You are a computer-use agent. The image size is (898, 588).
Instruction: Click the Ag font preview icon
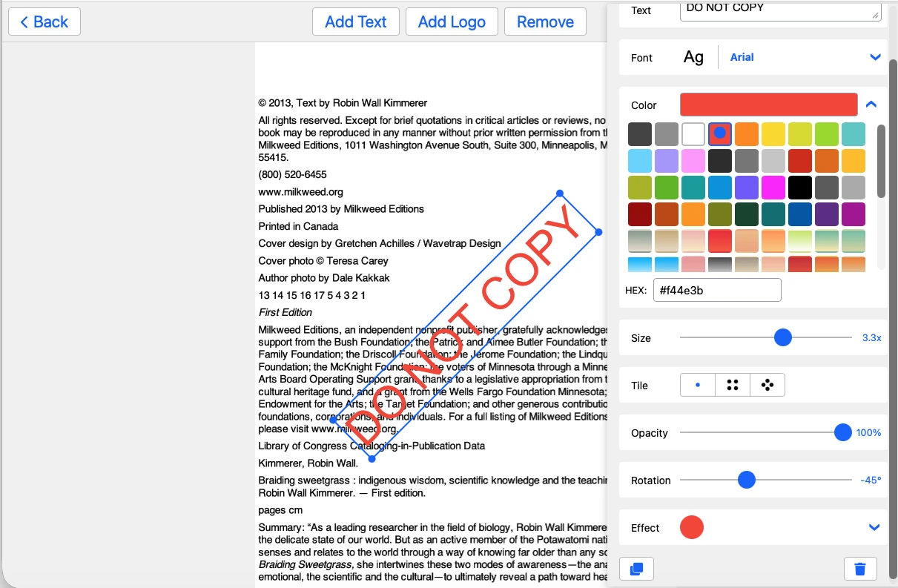693,56
